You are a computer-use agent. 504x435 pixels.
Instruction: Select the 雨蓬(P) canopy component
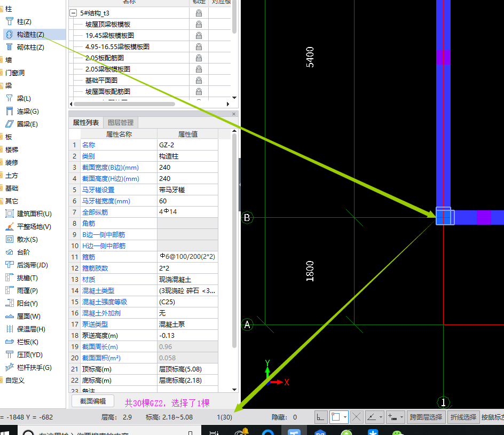click(27, 291)
